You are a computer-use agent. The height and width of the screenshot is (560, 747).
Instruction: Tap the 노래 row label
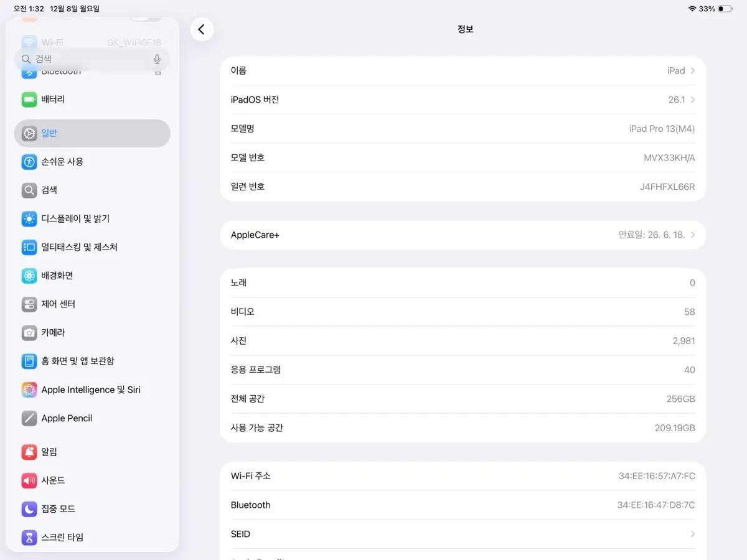238,282
